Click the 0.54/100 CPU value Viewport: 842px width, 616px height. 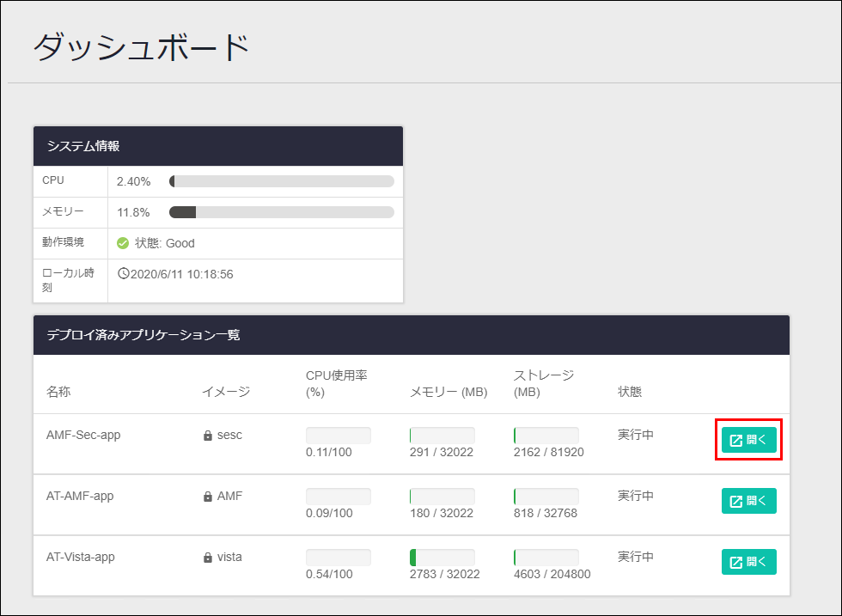tap(329, 574)
